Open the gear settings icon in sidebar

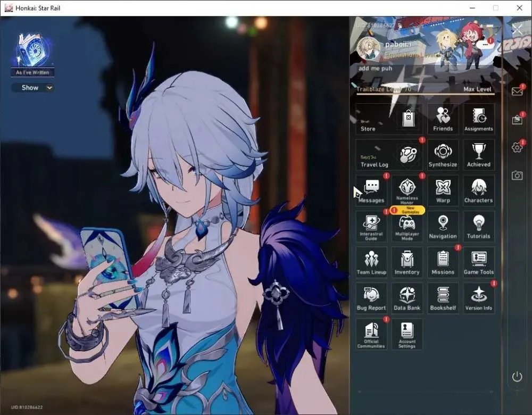tap(517, 147)
